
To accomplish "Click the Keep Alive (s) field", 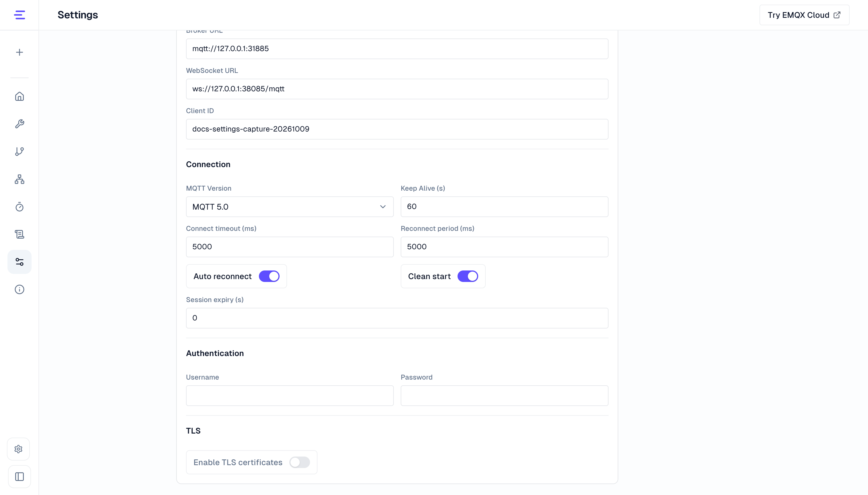I will (x=504, y=207).
